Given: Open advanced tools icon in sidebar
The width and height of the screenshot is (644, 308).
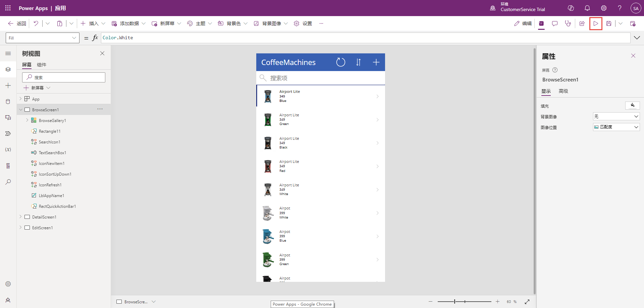Looking at the screenshot, I should (x=8, y=166).
